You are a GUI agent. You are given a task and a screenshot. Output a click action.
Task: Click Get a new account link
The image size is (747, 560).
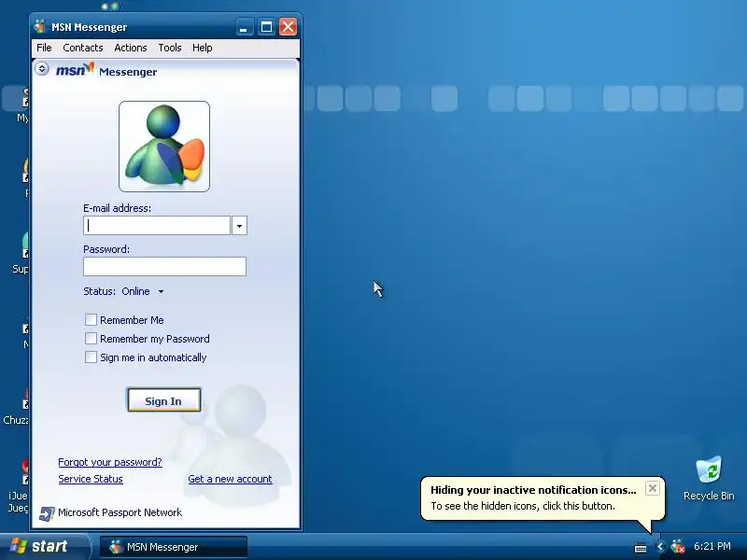(230, 479)
